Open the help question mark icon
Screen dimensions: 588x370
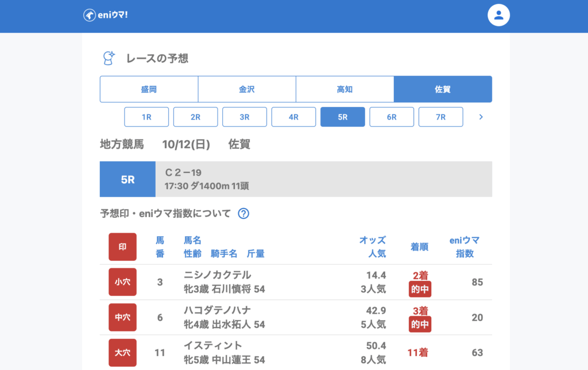coord(243,214)
